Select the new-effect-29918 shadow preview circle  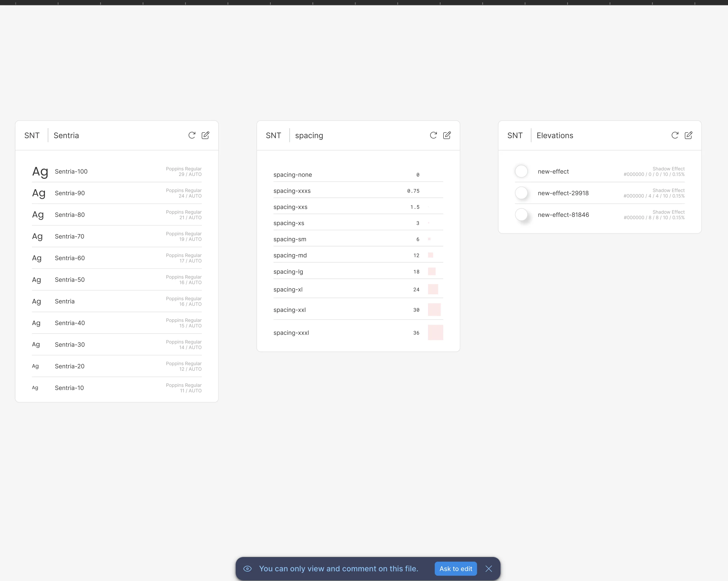pos(521,193)
